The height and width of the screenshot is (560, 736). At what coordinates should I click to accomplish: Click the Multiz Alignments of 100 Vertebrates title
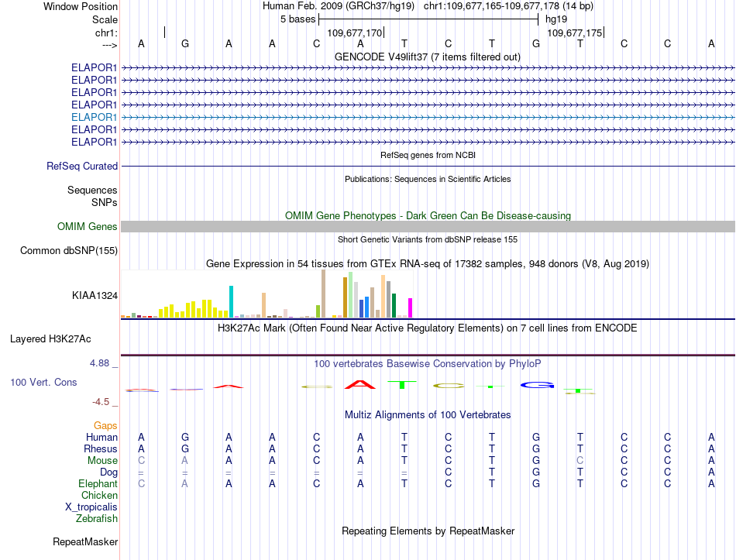pyautogui.click(x=428, y=415)
